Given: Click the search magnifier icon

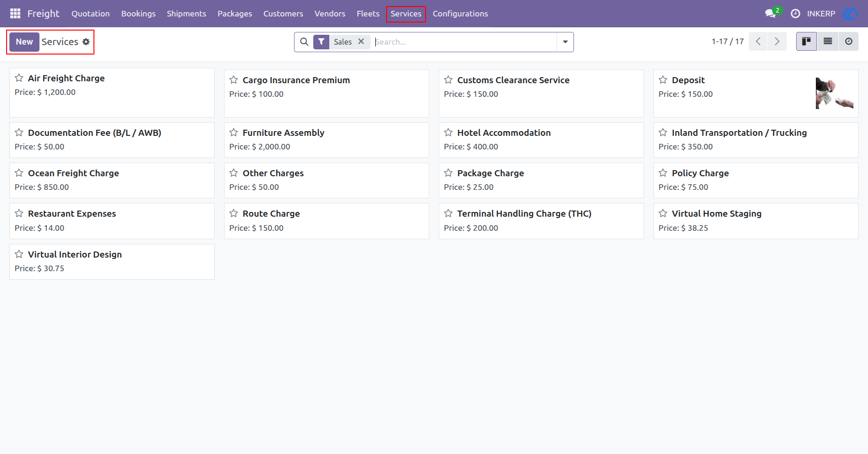Looking at the screenshot, I should pyautogui.click(x=304, y=42).
